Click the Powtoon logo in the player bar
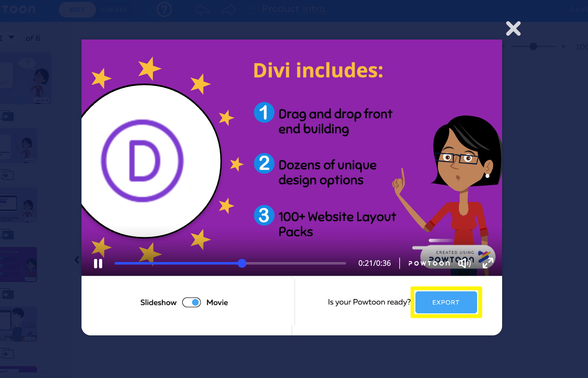588x378 pixels. pyautogui.click(x=429, y=263)
